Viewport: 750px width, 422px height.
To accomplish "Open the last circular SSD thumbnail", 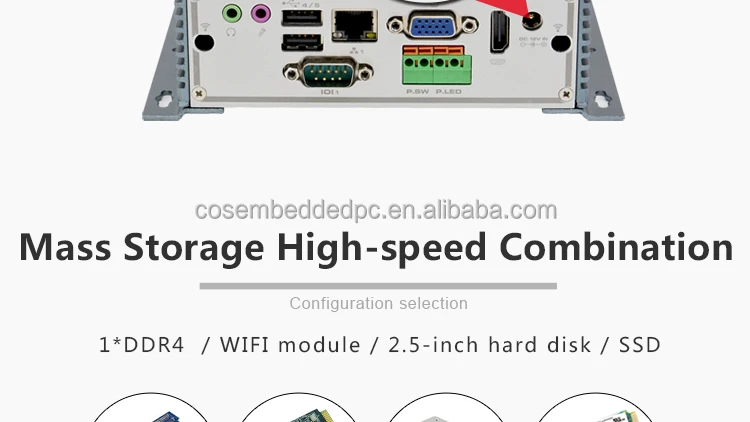I will [595, 408].
